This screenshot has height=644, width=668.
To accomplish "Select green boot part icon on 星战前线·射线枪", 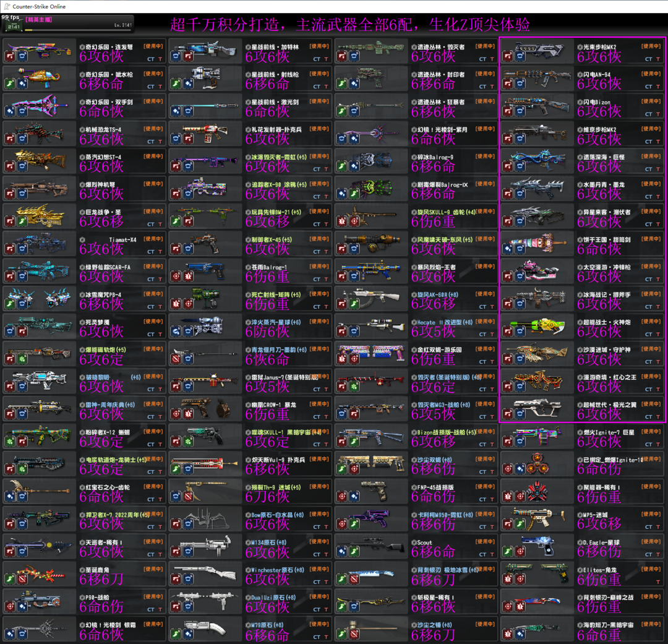I will pos(176,84).
